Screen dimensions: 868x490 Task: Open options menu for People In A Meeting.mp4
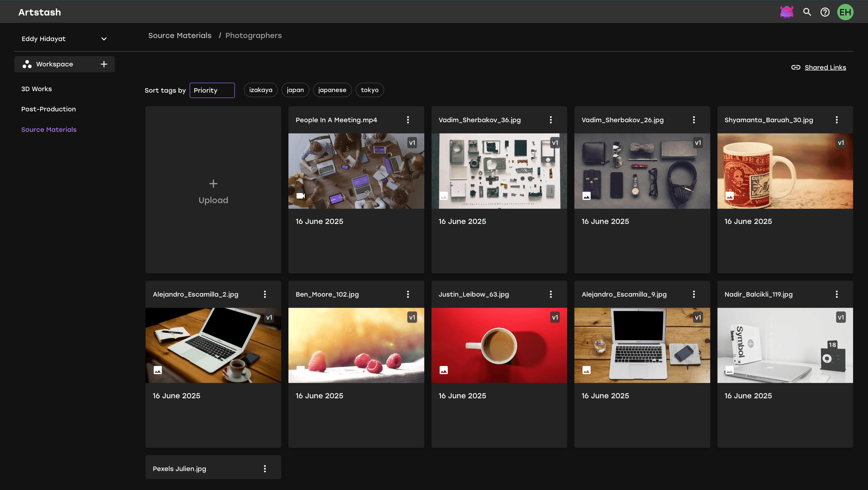(408, 120)
